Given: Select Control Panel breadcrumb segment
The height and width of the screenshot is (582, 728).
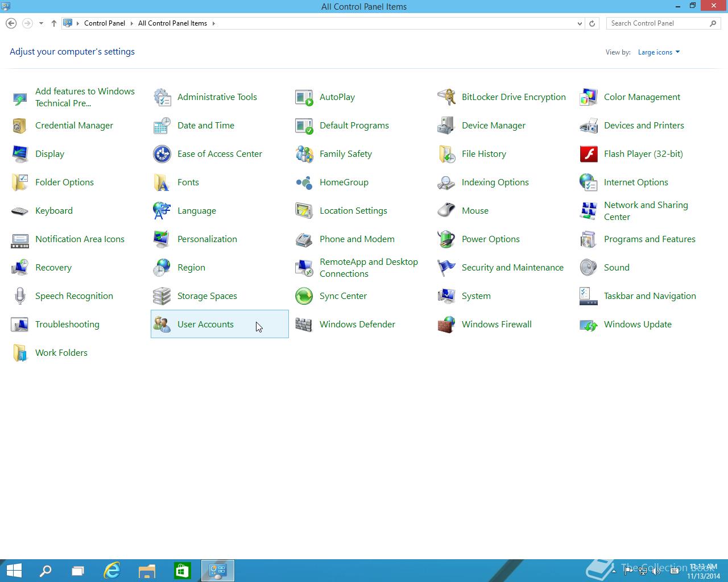Looking at the screenshot, I should 105,23.
